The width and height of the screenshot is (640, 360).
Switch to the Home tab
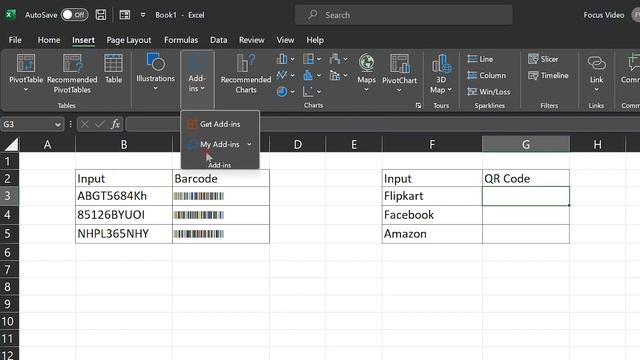tap(49, 40)
